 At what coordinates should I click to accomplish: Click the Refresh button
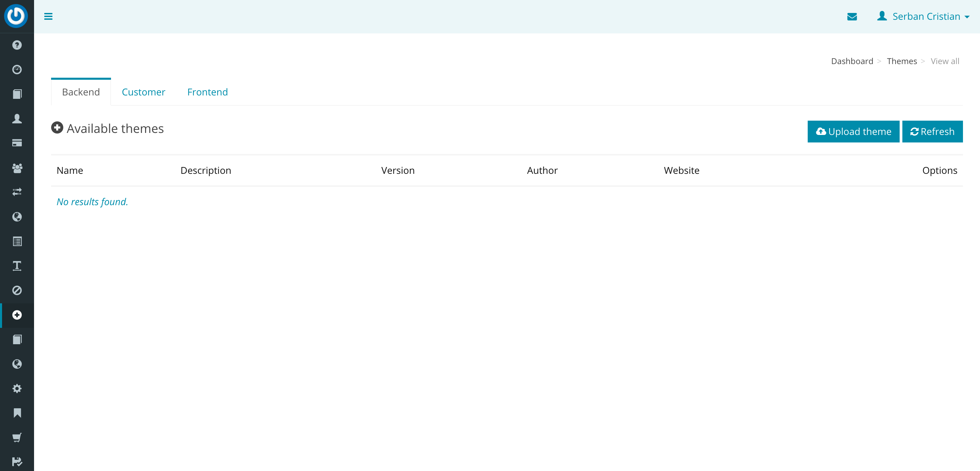click(932, 131)
